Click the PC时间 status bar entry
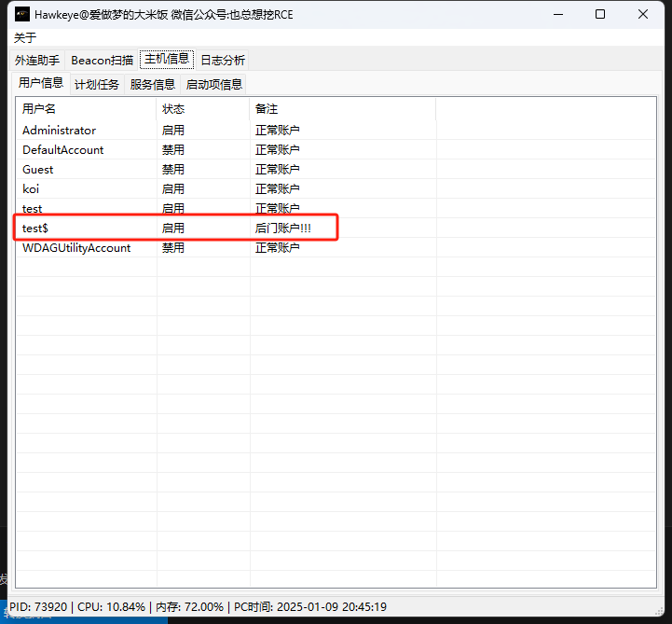The image size is (672, 624). click(x=310, y=607)
